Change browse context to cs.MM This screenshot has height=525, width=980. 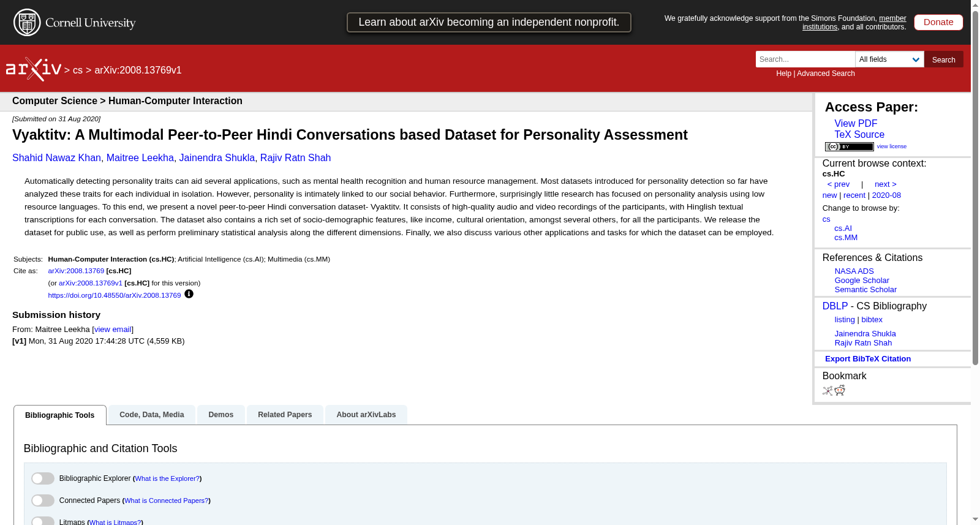click(846, 238)
